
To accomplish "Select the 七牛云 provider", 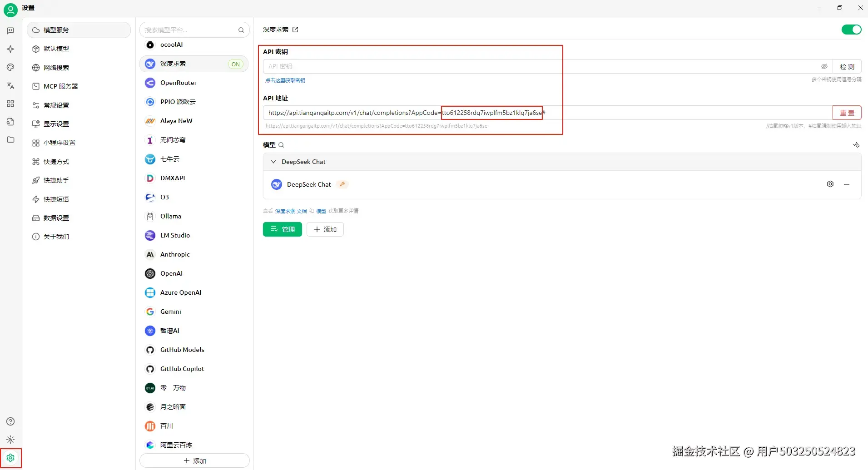I will 194,159.
